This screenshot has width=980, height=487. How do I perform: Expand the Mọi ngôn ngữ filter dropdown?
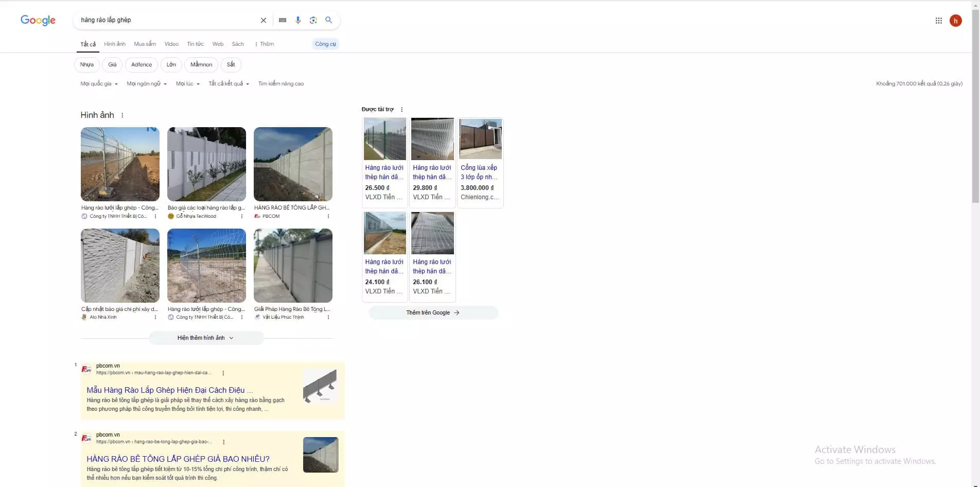click(x=147, y=84)
